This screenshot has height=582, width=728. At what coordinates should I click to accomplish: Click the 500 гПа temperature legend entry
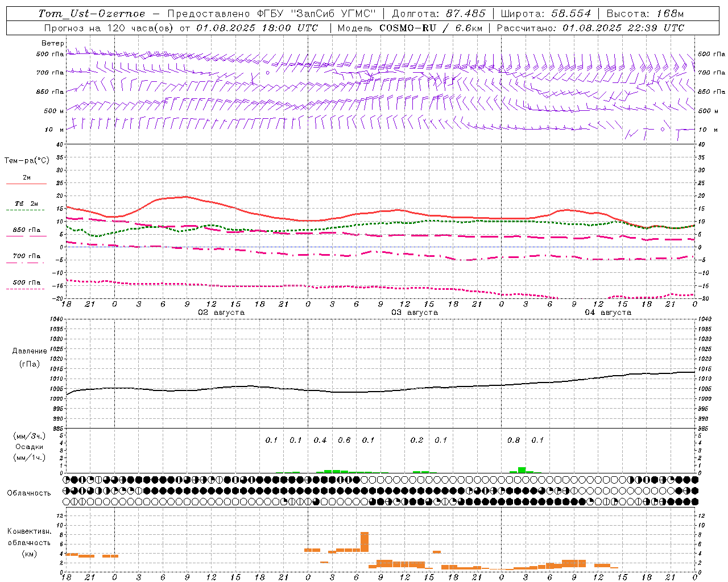tap(26, 282)
